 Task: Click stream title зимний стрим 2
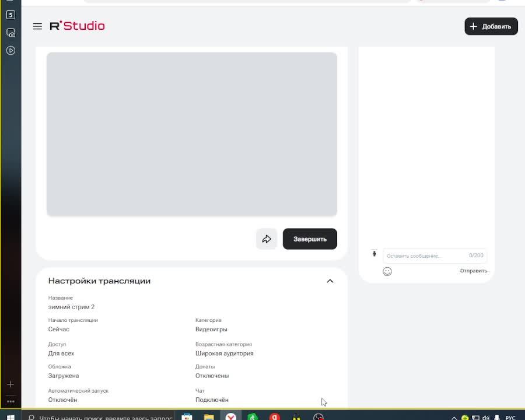pos(71,307)
